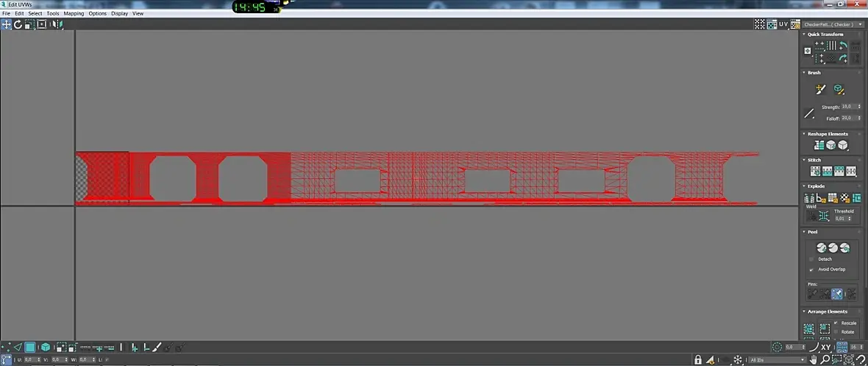Open the Display menu
This screenshot has height=366, width=868.
[x=120, y=13]
